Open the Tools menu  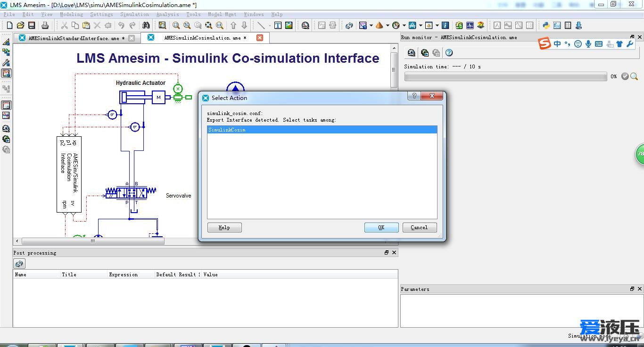pos(193,15)
